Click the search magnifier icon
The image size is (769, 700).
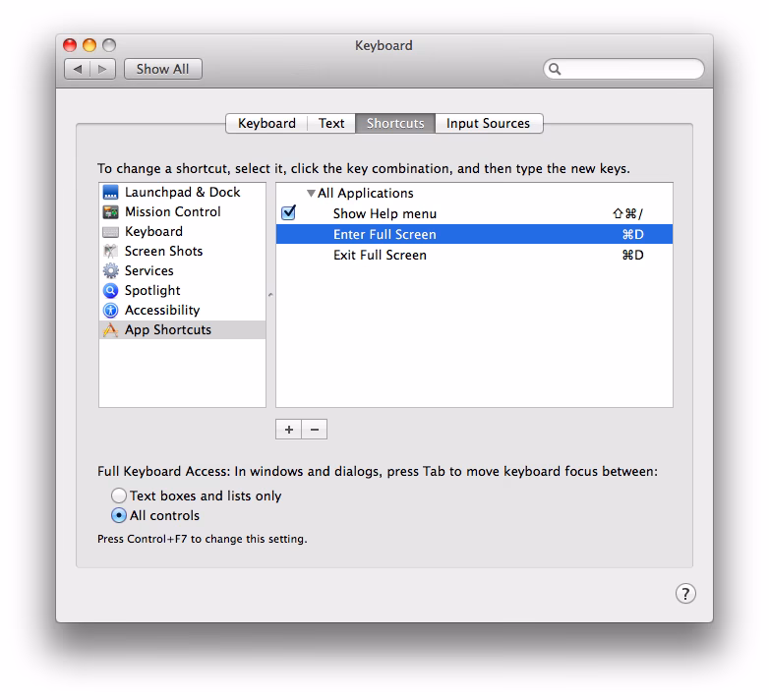pyautogui.click(x=555, y=69)
